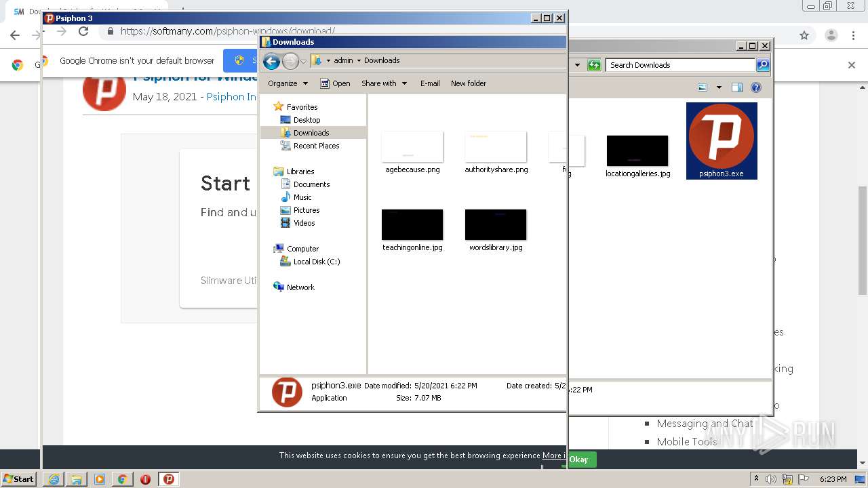Image resolution: width=868 pixels, height=488 pixels.
Task: Open the Documents library
Action: click(311, 184)
